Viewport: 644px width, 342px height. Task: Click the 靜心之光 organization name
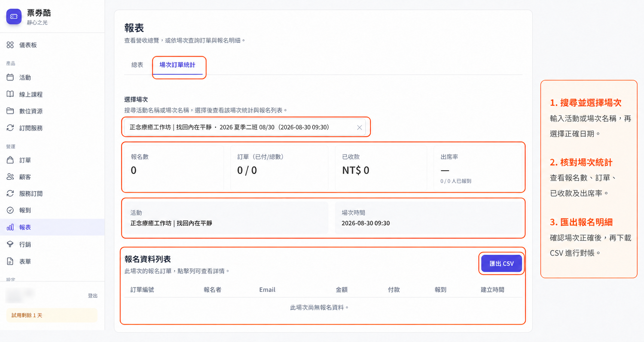tap(37, 23)
